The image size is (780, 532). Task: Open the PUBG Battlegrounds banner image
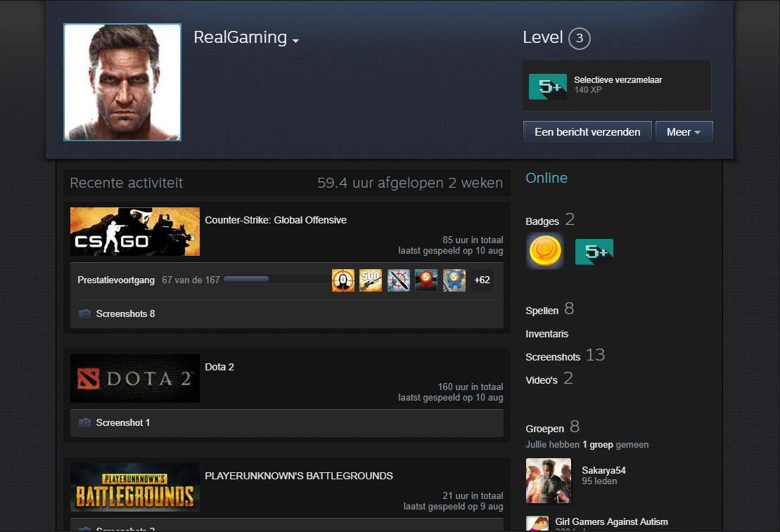click(135, 487)
